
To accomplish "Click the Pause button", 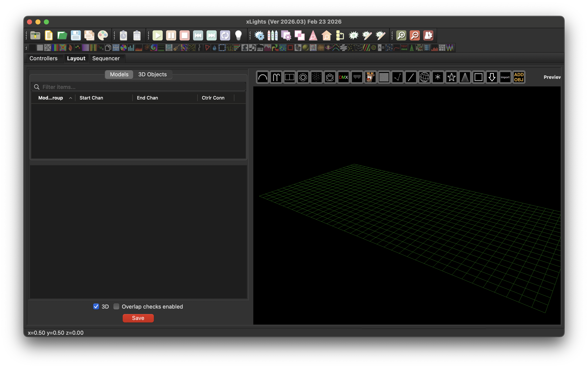I will (171, 36).
